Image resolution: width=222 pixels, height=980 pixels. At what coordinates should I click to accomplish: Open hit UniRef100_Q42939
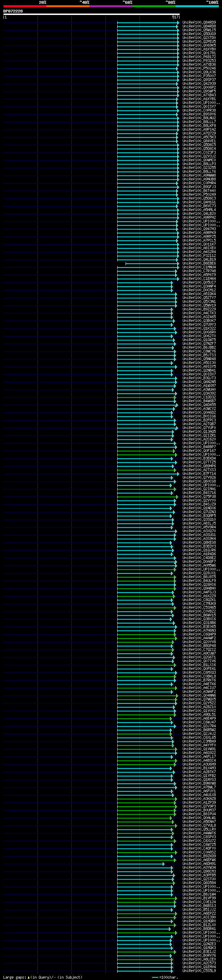pyautogui.click(x=199, y=84)
